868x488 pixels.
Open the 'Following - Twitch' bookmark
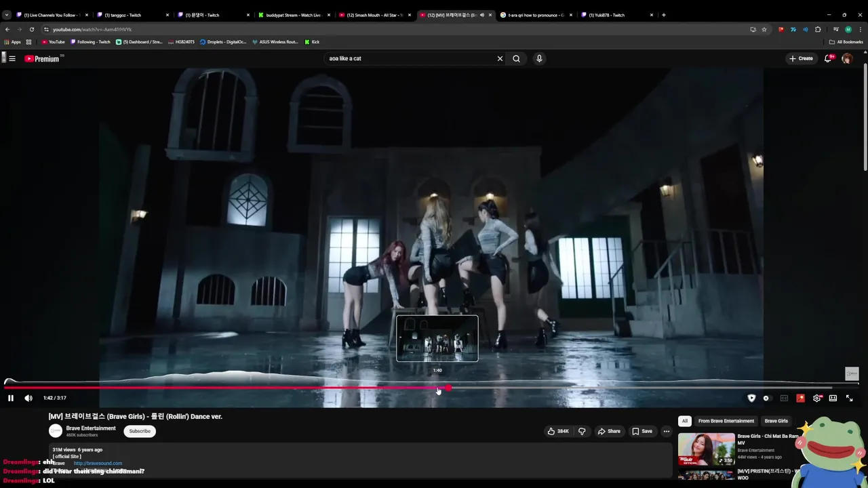[x=90, y=42]
